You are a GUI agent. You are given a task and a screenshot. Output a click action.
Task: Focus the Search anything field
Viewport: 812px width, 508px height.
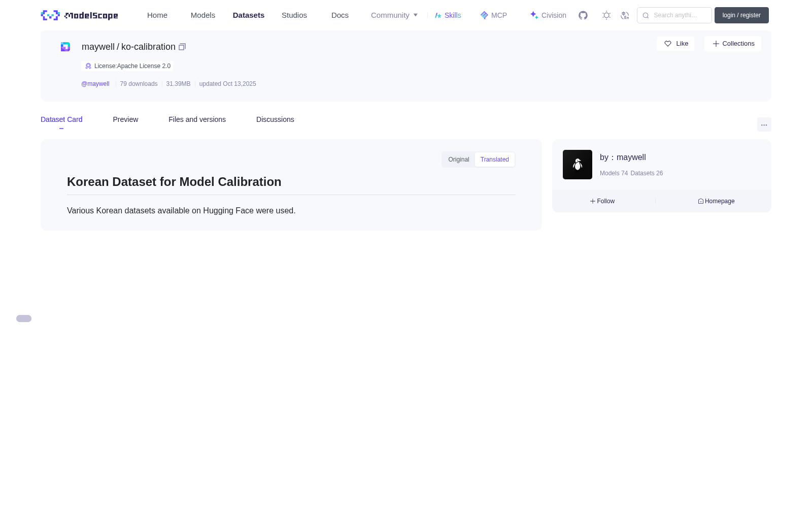674,15
